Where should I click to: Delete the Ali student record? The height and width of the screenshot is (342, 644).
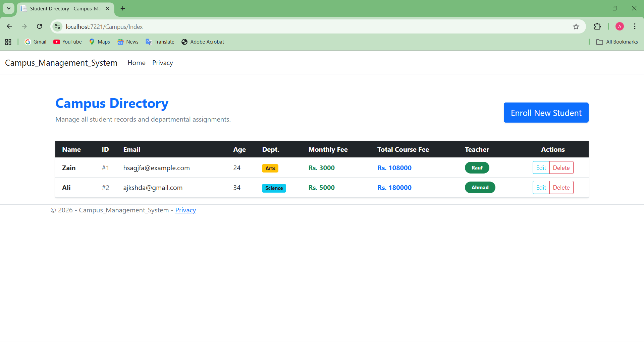pyautogui.click(x=561, y=187)
